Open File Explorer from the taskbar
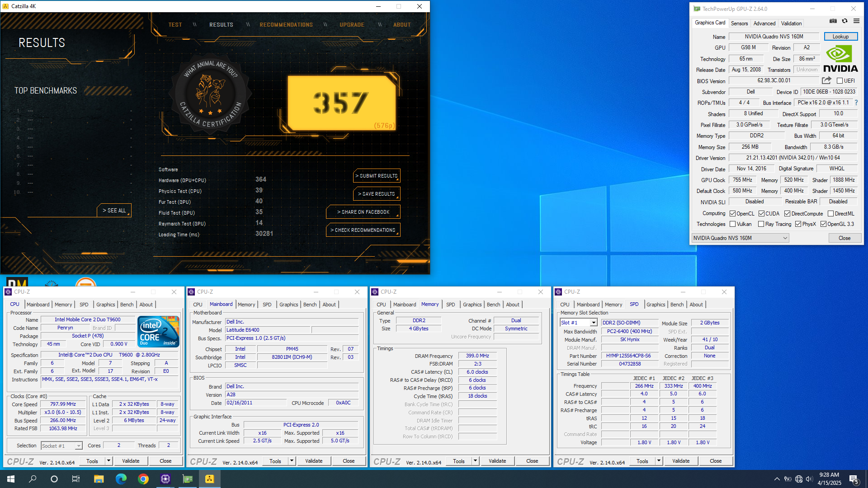The image size is (868, 488). tap(99, 479)
